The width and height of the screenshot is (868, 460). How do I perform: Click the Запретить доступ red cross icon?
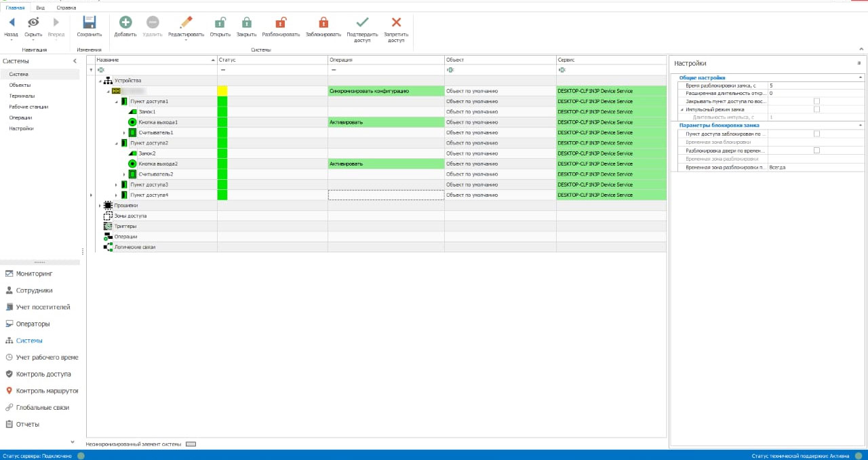(x=396, y=22)
